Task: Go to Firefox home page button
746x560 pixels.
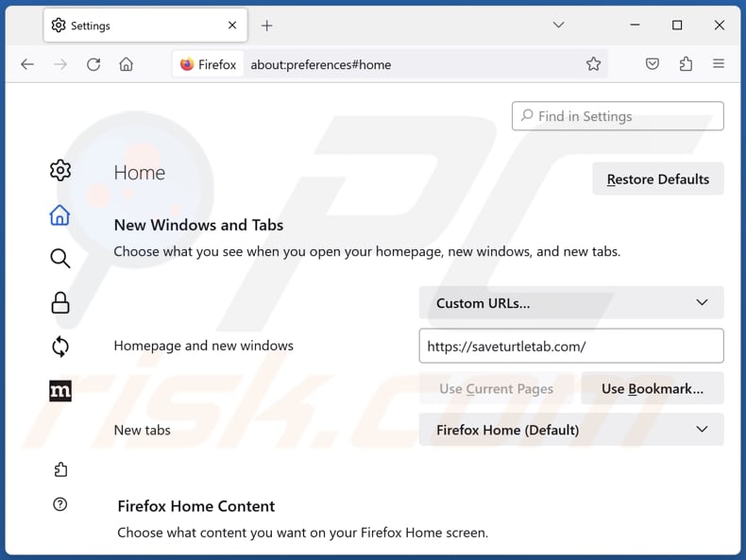Action: click(x=127, y=64)
